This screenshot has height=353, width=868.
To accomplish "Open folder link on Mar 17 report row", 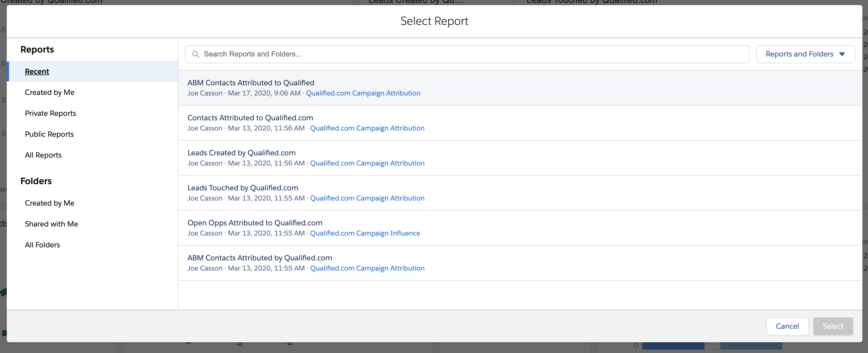I will pyautogui.click(x=363, y=93).
